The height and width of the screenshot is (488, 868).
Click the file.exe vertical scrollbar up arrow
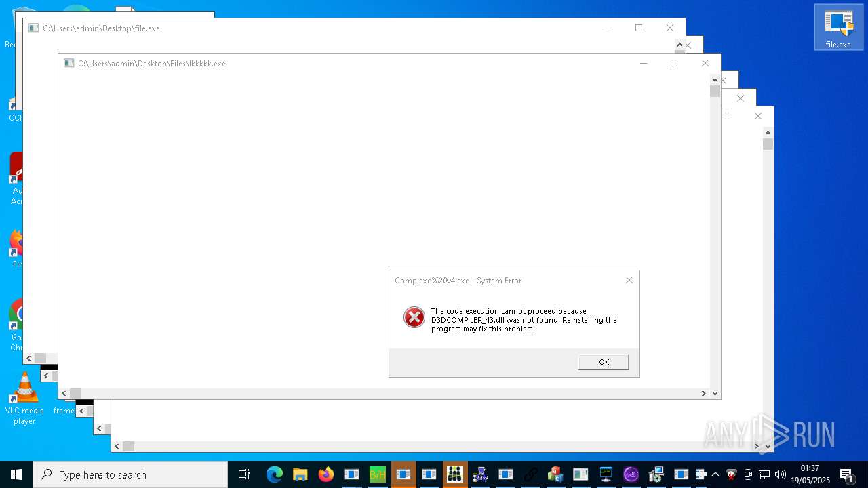[x=679, y=45]
